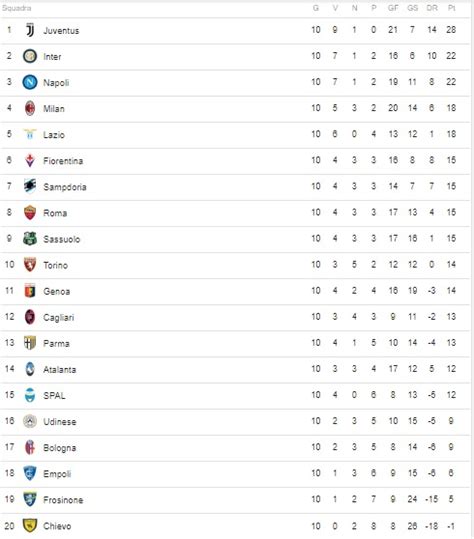Click the Juventus club crest icon
Image resolution: width=474 pixels, height=539 pixels.
[x=30, y=30]
